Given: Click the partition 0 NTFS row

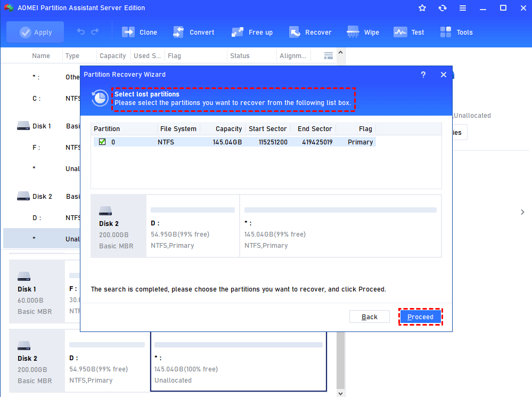Looking at the screenshot, I should pyautogui.click(x=234, y=142).
